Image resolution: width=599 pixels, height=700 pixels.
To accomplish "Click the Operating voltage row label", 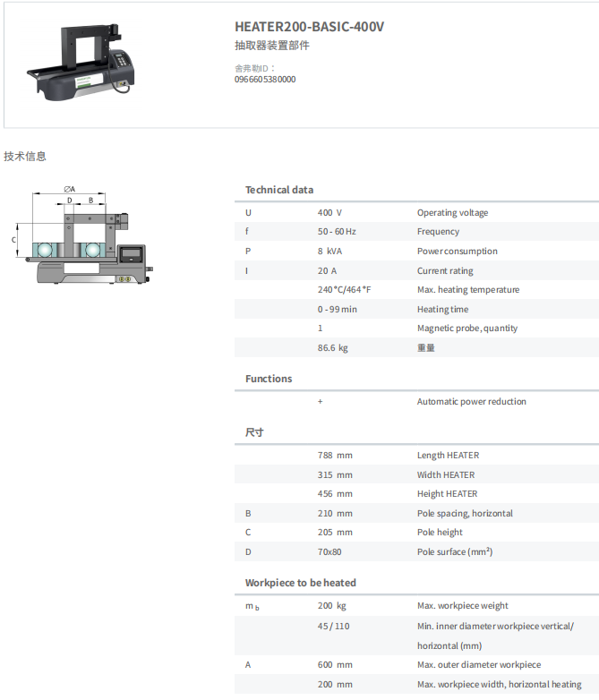I will pos(452,213).
